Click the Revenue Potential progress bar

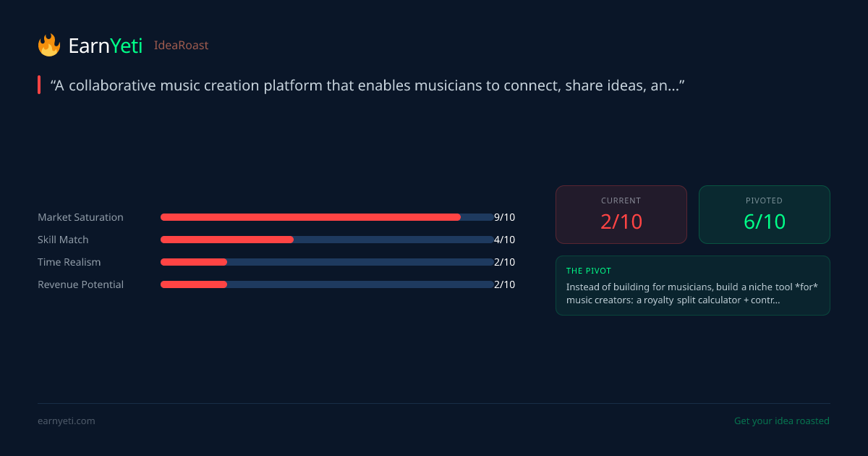coord(327,284)
